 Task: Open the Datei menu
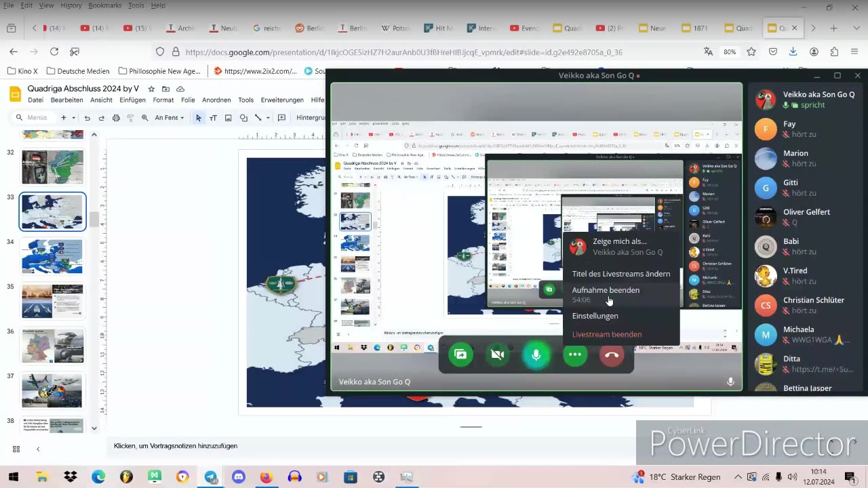pos(35,100)
